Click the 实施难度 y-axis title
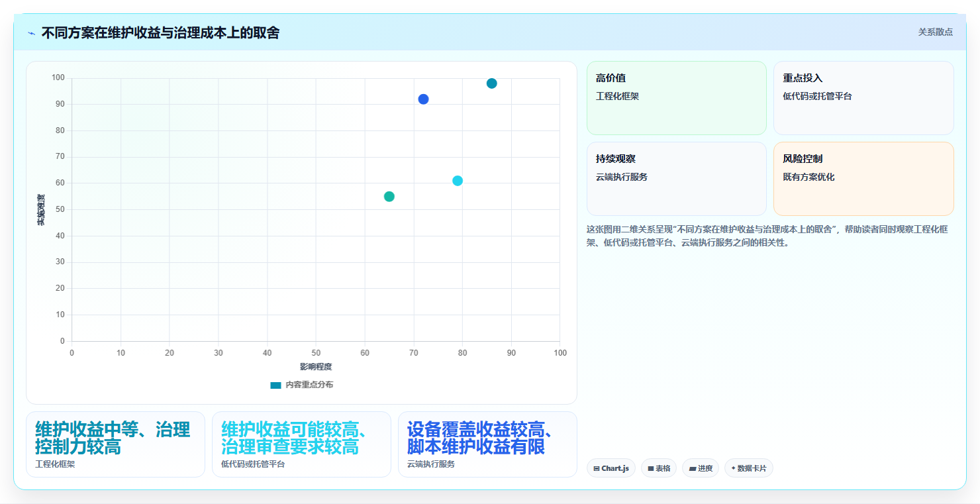This screenshot has width=980, height=504. point(41,210)
